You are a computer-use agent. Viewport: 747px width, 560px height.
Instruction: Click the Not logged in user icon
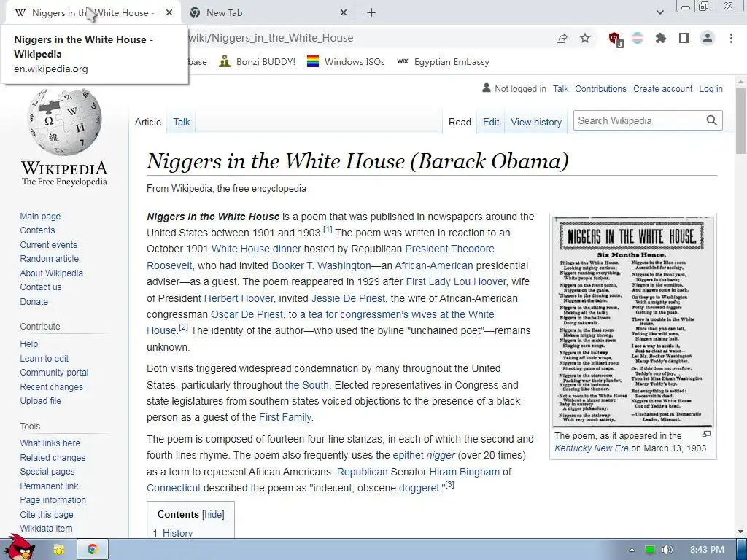486,88
